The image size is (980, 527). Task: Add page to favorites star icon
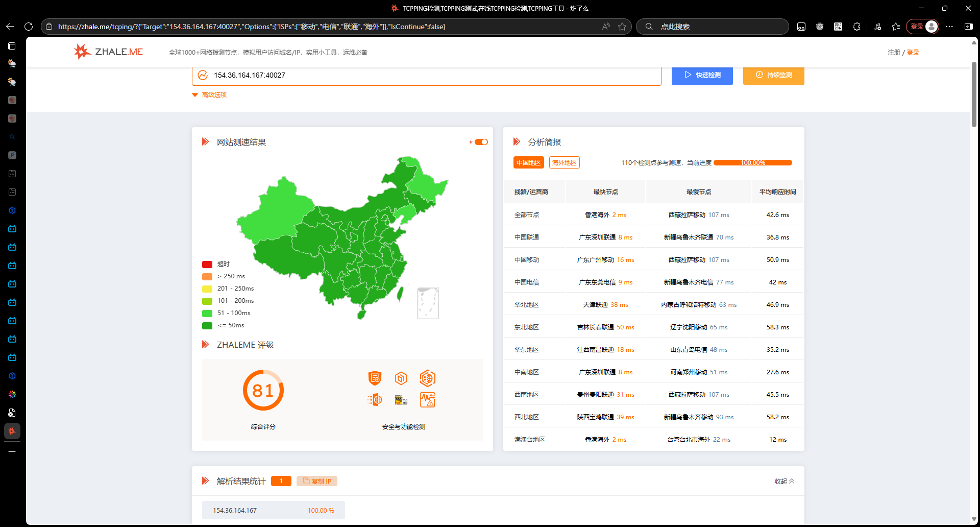[622, 27]
